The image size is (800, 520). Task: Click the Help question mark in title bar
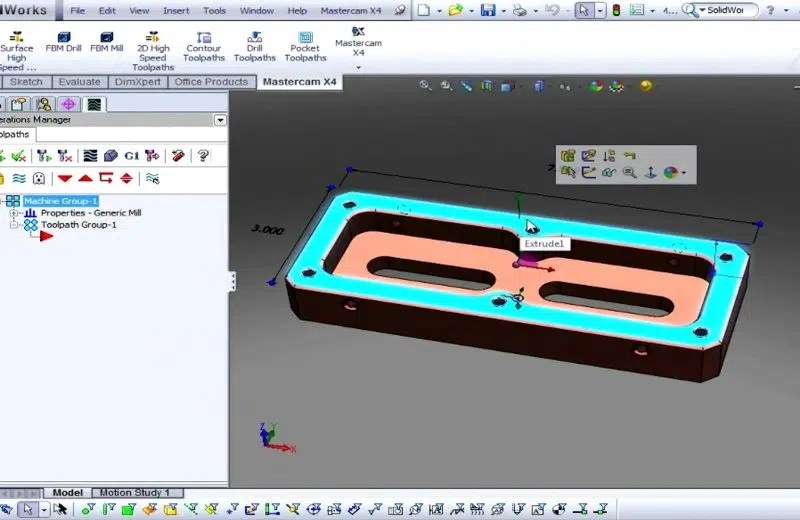pyautogui.click(x=770, y=10)
